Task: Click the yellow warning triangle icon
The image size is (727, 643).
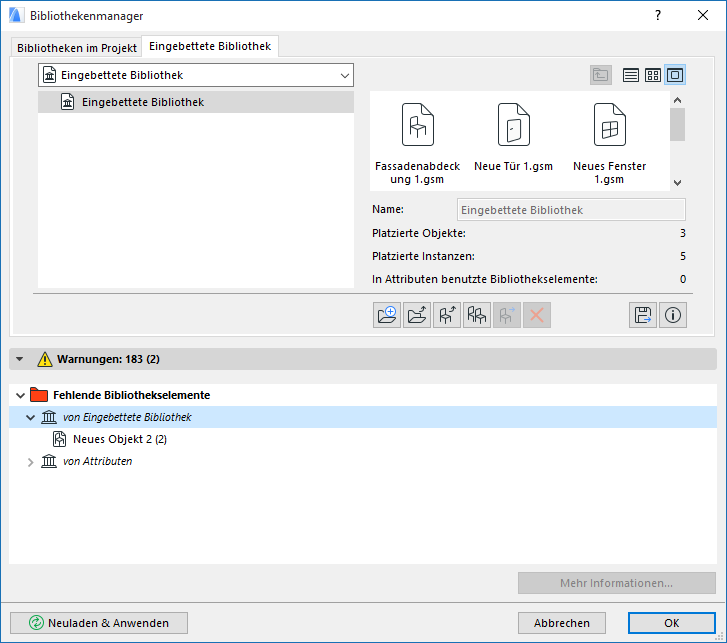Action: tap(45, 359)
